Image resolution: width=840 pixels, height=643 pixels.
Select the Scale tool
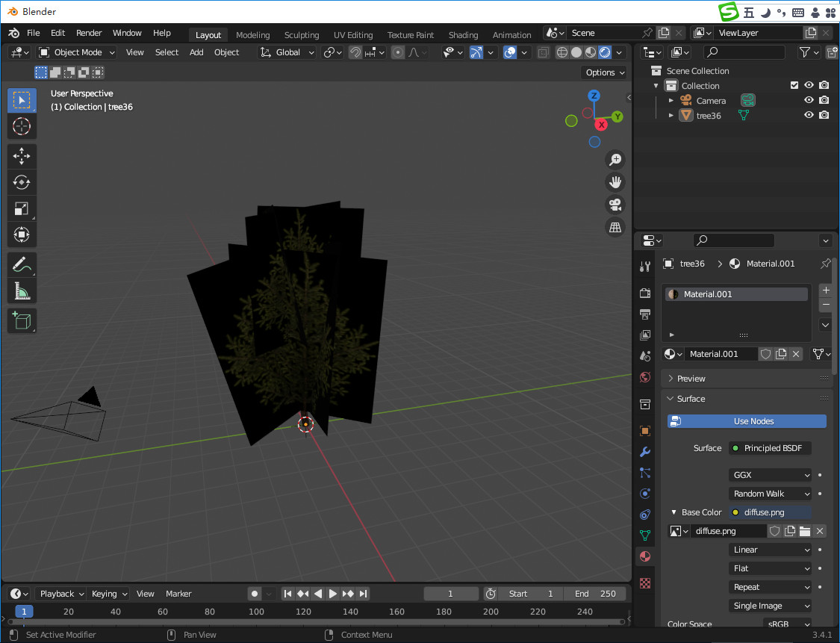click(22, 208)
